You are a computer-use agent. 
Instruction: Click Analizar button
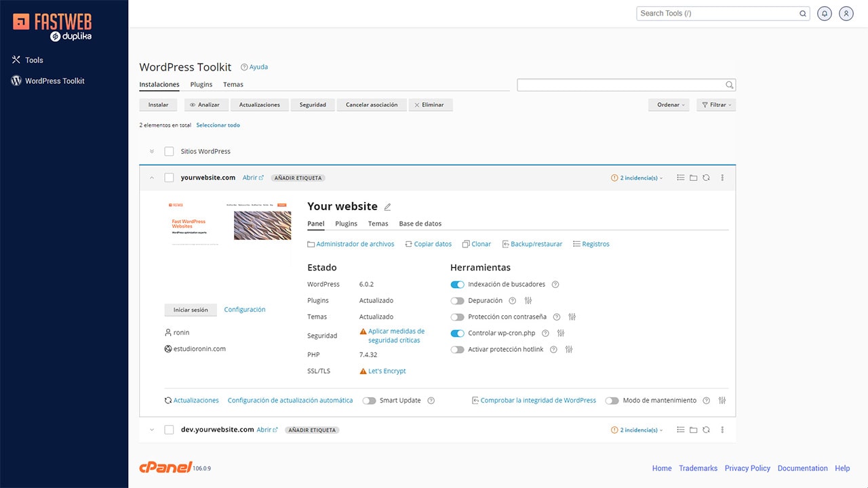(205, 104)
